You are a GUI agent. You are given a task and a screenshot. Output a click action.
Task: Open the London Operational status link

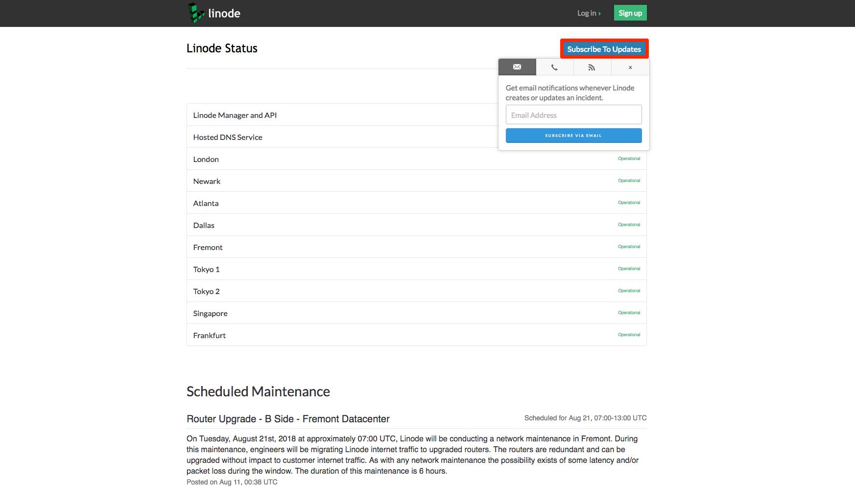628,159
